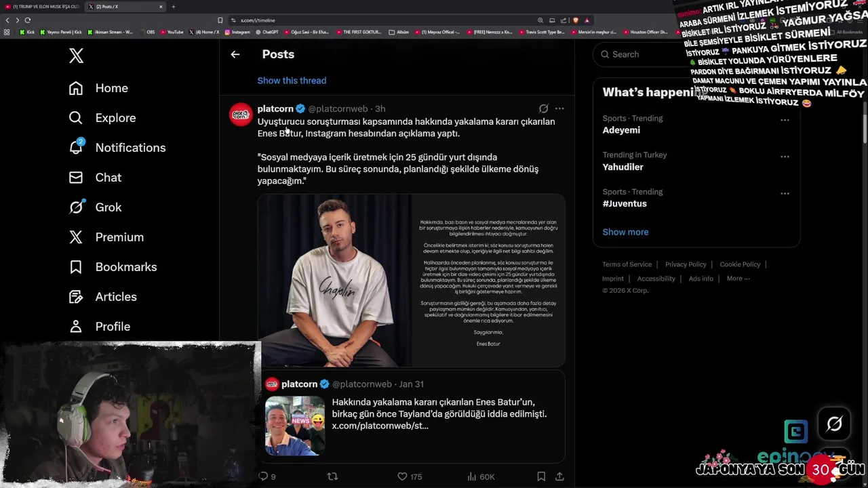Repost the platcorn post
Image resolution: width=868 pixels, height=488 pixels.
coord(332,476)
